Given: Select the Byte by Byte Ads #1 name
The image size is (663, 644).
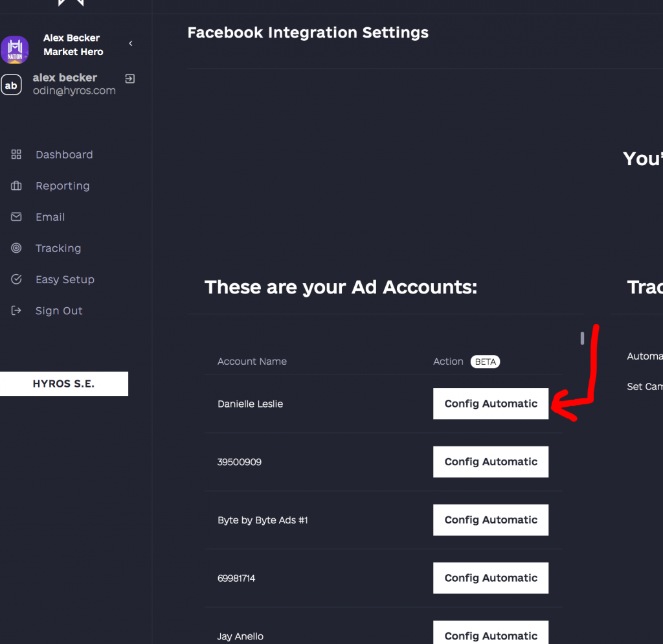Looking at the screenshot, I should 263,520.
